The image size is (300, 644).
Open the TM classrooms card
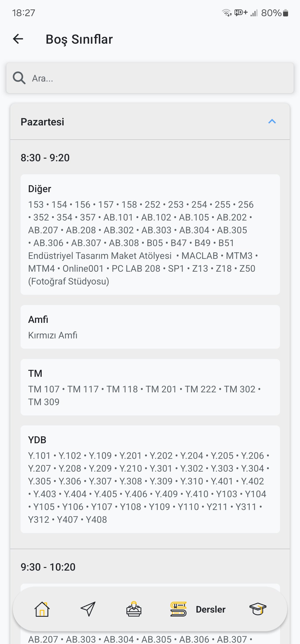(x=150, y=387)
